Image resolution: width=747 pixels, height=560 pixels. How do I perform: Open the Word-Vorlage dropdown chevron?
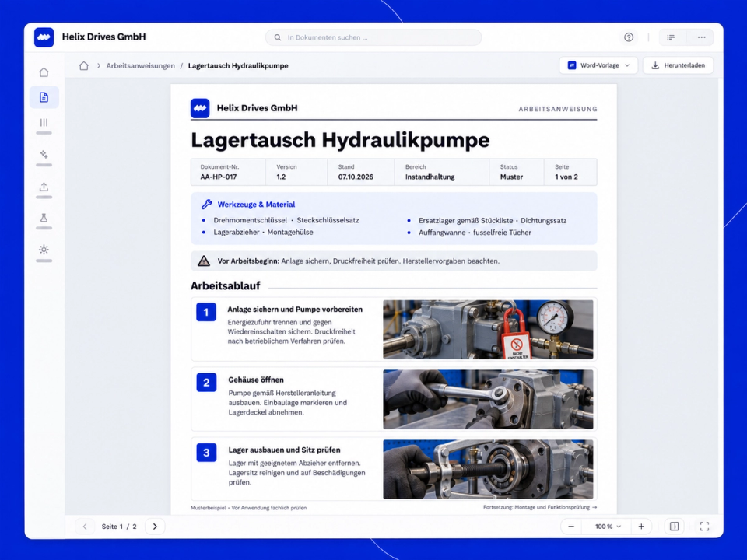tap(627, 65)
